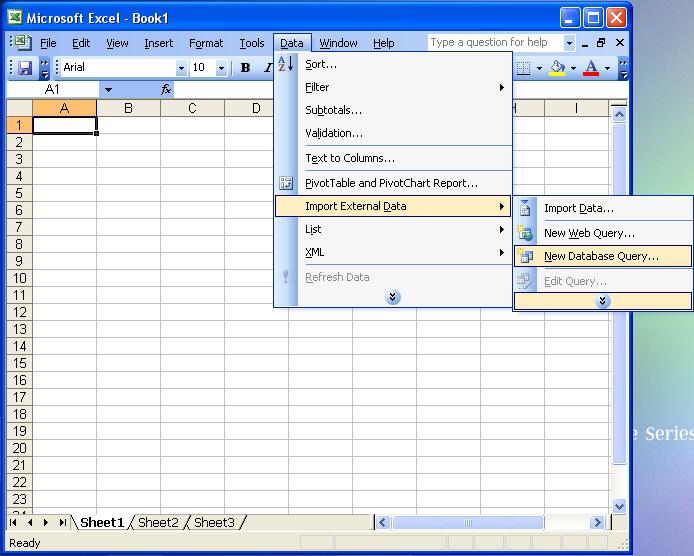Choose PivotTable and PivotChart Report...
Image resolution: width=694 pixels, height=556 pixels.
pyautogui.click(x=393, y=183)
